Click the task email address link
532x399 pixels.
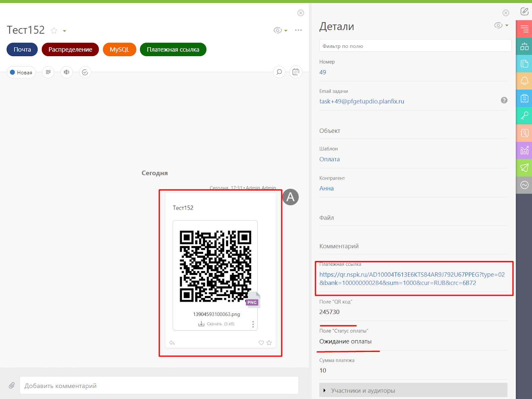[362, 101]
